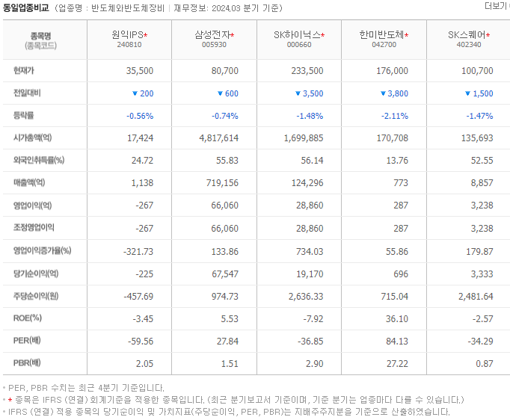Select revenue value 719,156
The height and width of the screenshot is (420, 510).
pos(222,183)
